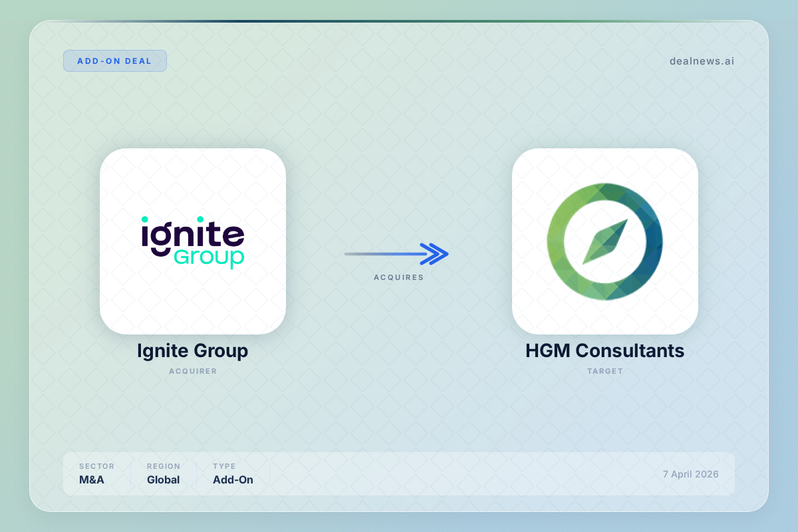This screenshot has height=532, width=798.
Task: Click the HGM Consultants company name
Action: [604, 350]
